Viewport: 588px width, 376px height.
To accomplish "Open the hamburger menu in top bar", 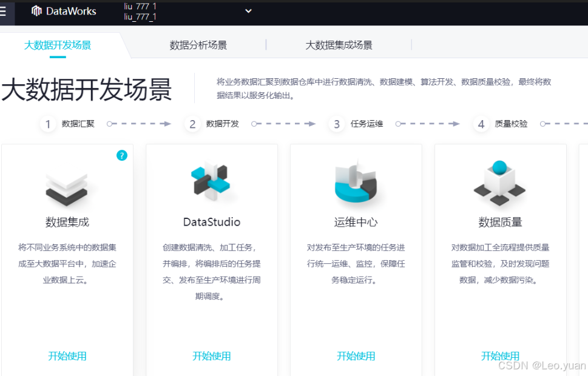I will [x=3, y=12].
